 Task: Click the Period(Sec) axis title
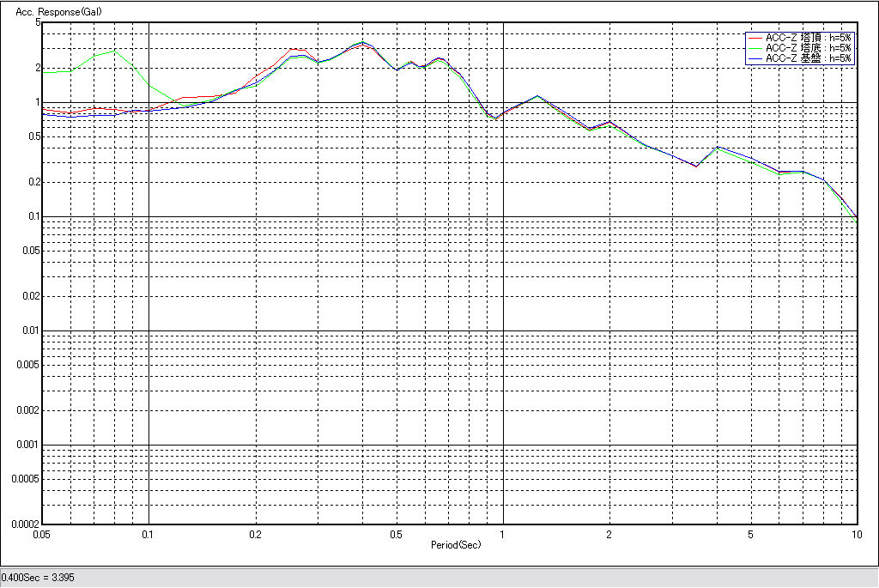tap(456, 544)
